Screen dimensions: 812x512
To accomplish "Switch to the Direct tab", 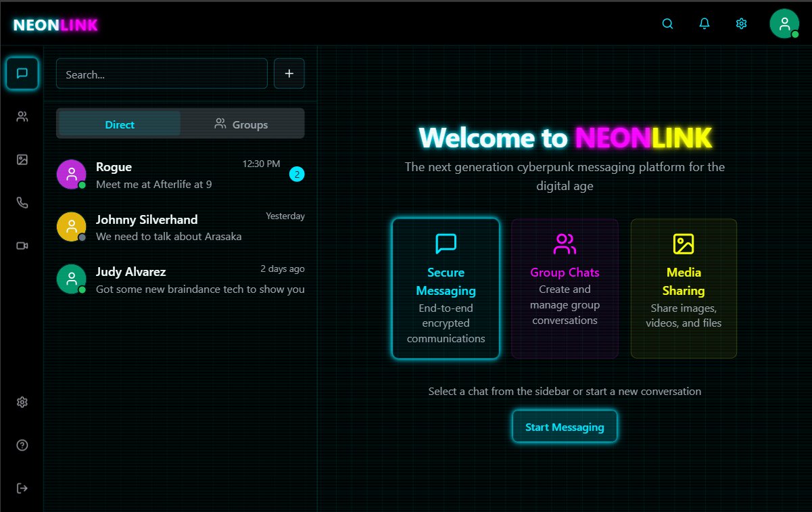I will pyautogui.click(x=120, y=124).
